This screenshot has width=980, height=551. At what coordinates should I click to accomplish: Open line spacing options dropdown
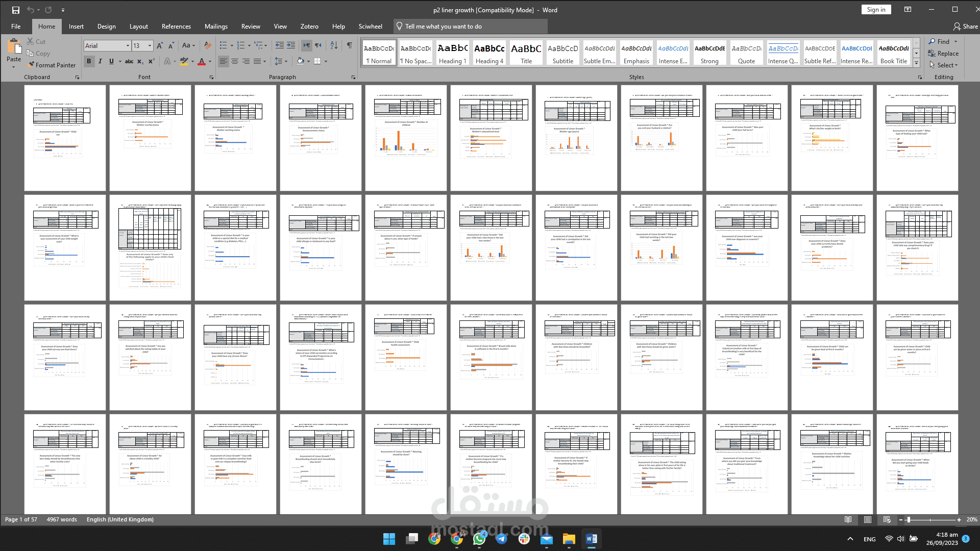pyautogui.click(x=281, y=61)
